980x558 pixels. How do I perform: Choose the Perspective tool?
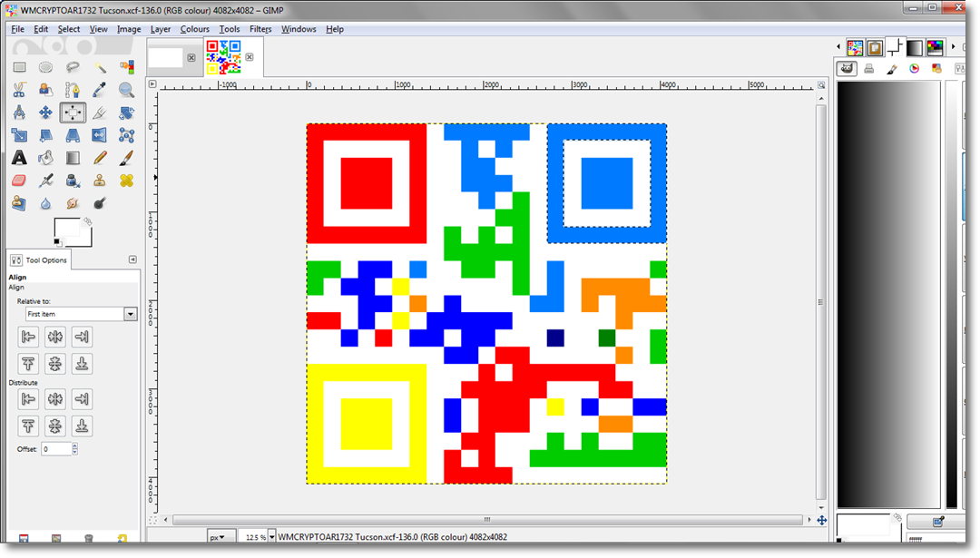pyautogui.click(x=73, y=135)
